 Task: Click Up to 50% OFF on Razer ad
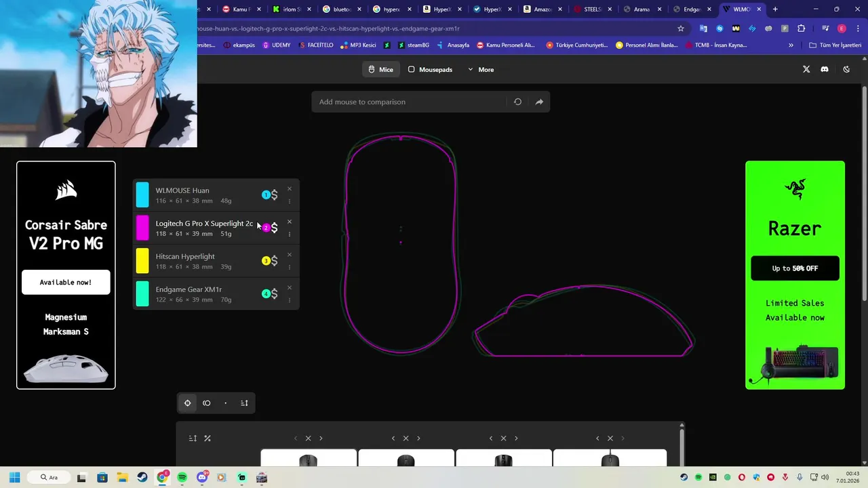point(795,268)
